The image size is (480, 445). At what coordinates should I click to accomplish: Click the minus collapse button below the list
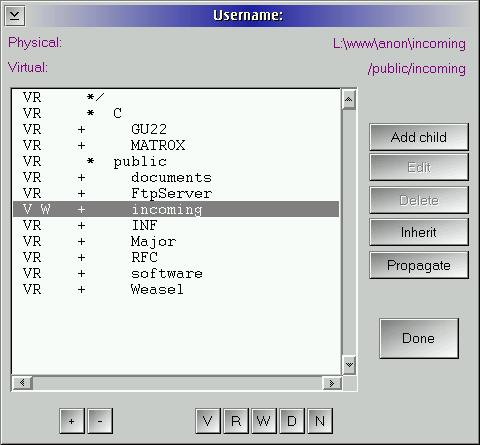(x=100, y=421)
